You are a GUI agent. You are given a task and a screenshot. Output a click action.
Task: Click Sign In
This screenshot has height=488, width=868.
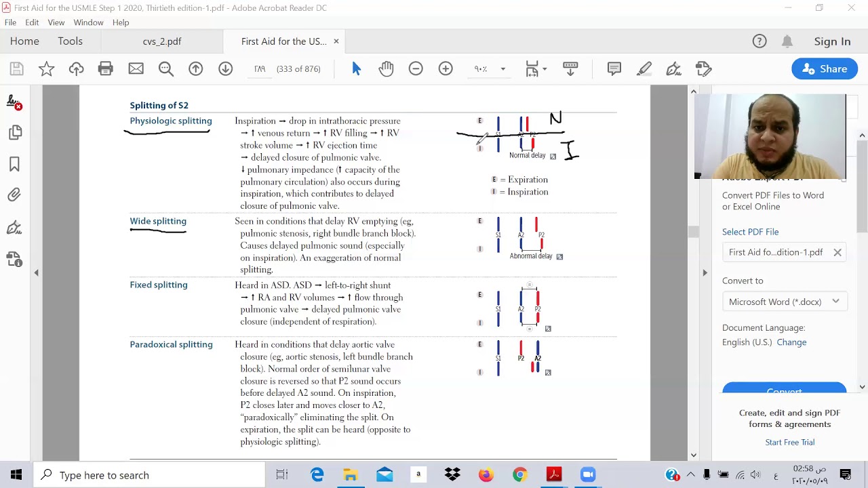click(832, 41)
